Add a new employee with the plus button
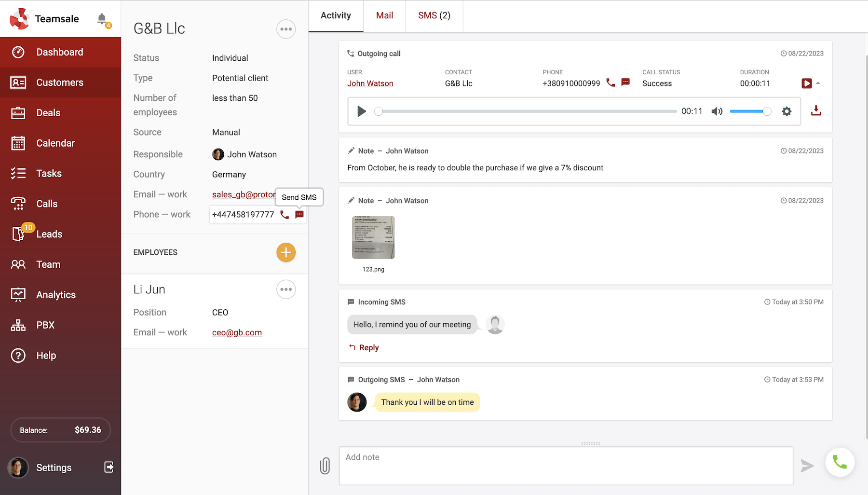This screenshot has width=868, height=495. (286, 252)
